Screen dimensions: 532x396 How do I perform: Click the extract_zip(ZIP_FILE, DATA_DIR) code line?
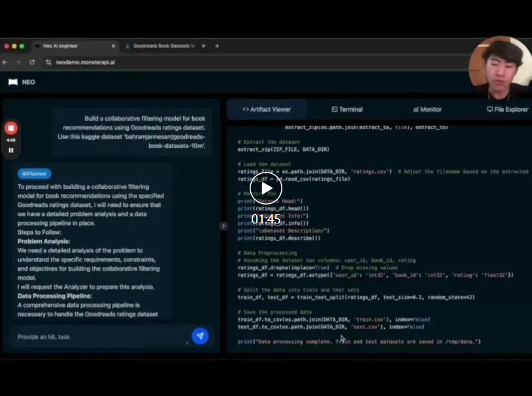[x=283, y=149]
